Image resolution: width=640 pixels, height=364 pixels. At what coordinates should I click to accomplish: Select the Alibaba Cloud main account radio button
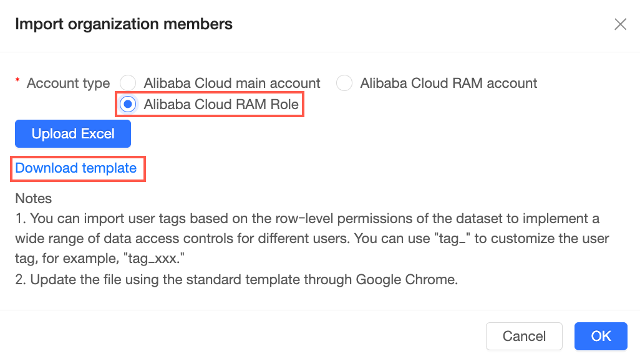[x=128, y=83]
